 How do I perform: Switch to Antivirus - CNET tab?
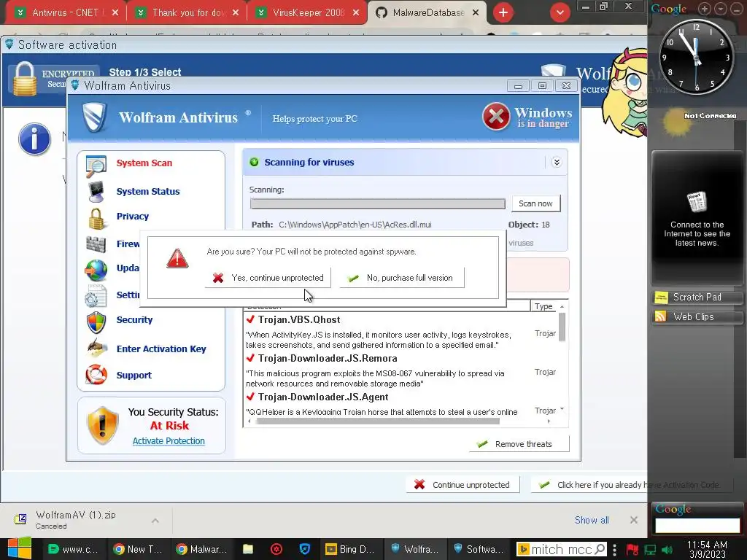(x=65, y=13)
